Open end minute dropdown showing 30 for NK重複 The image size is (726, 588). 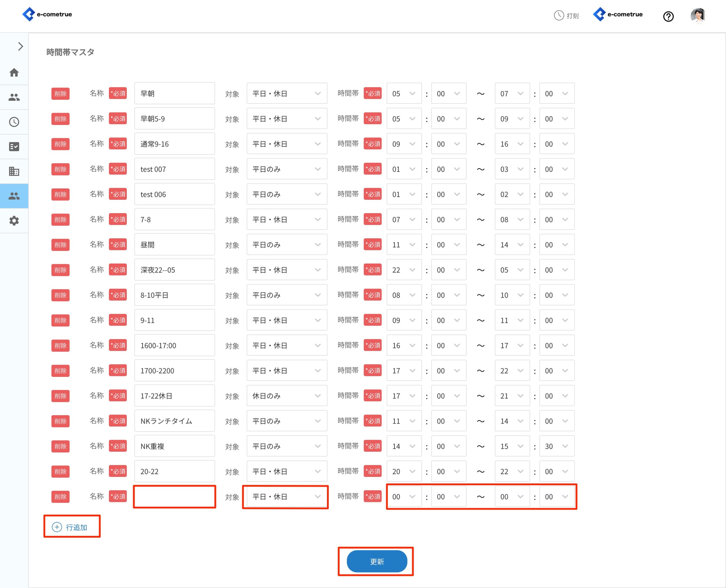point(556,446)
